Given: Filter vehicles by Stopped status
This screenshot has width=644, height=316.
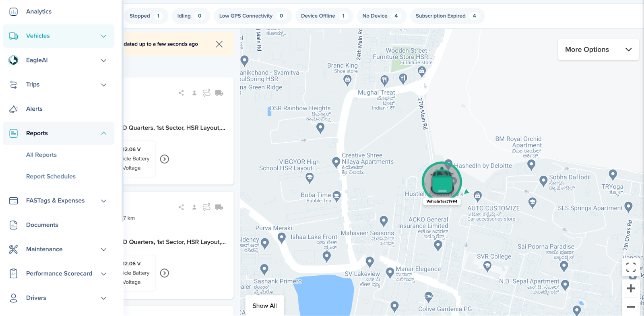Looking at the screenshot, I should [x=145, y=16].
